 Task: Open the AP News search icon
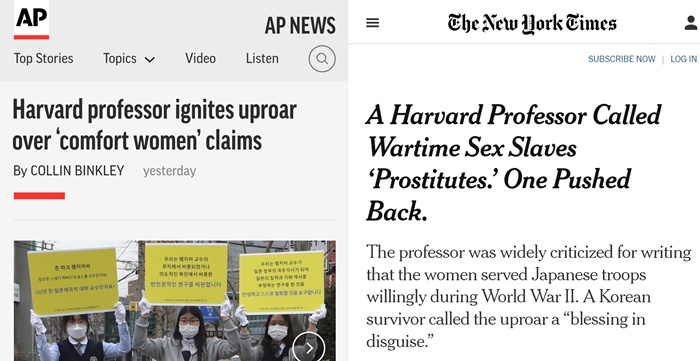[x=322, y=59]
